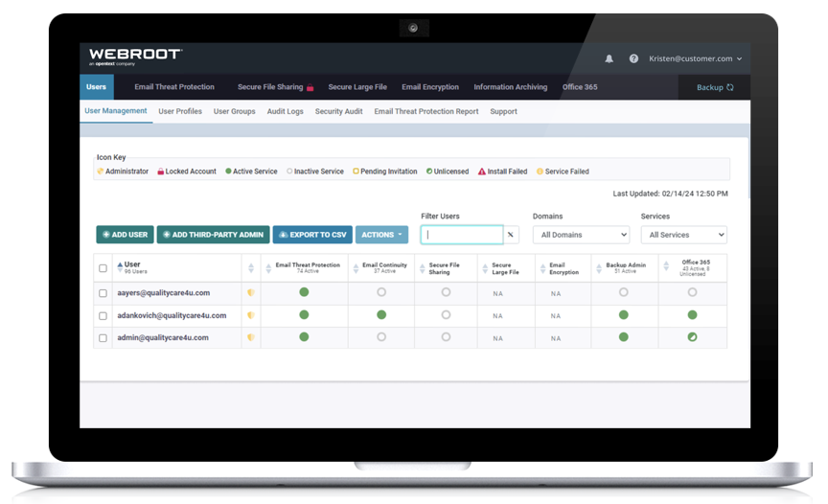Viewport: 828px width, 504px height.
Task: Go to User Groups sub-tab
Action: [x=235, y=111]
